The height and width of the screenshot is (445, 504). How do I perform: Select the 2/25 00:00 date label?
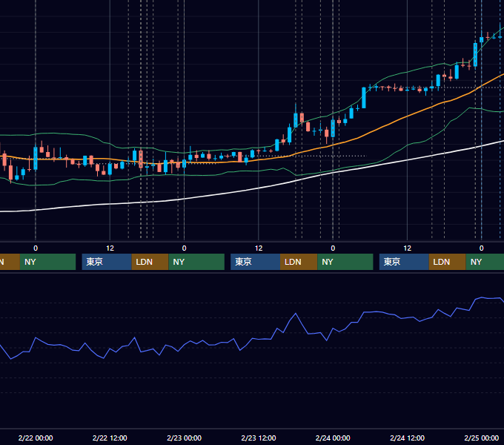(x=482, y=438)
